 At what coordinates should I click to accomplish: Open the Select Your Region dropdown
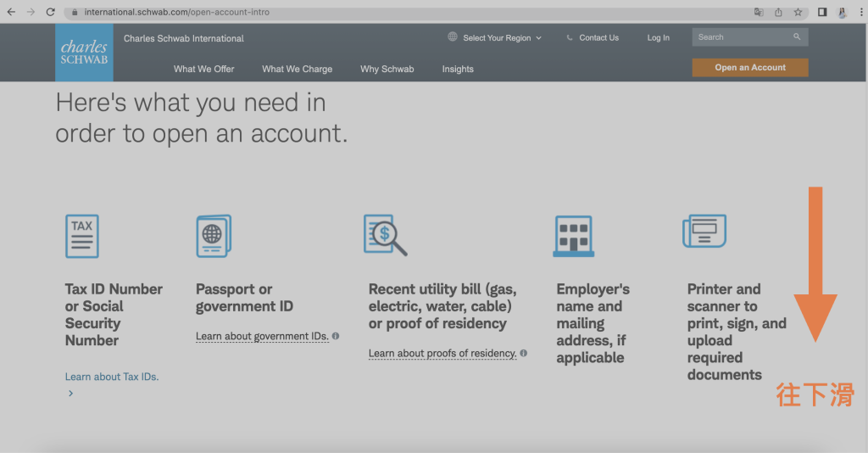pyautogui.click(x=502, y=37)
